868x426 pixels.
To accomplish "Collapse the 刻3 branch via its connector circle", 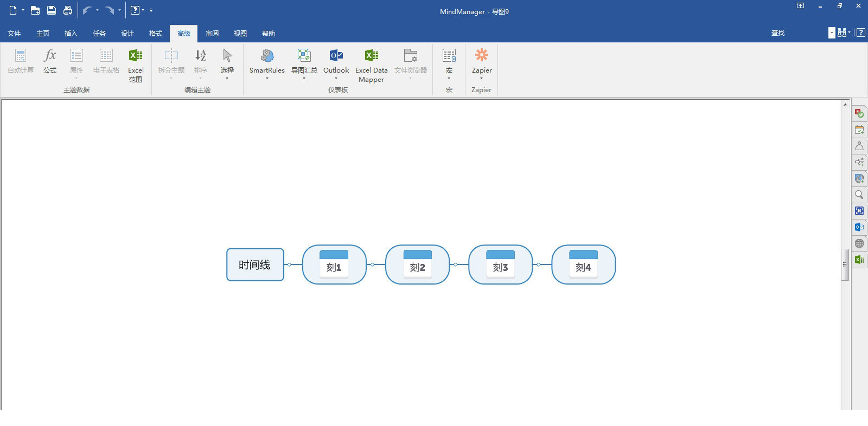I will pos(538,264).
